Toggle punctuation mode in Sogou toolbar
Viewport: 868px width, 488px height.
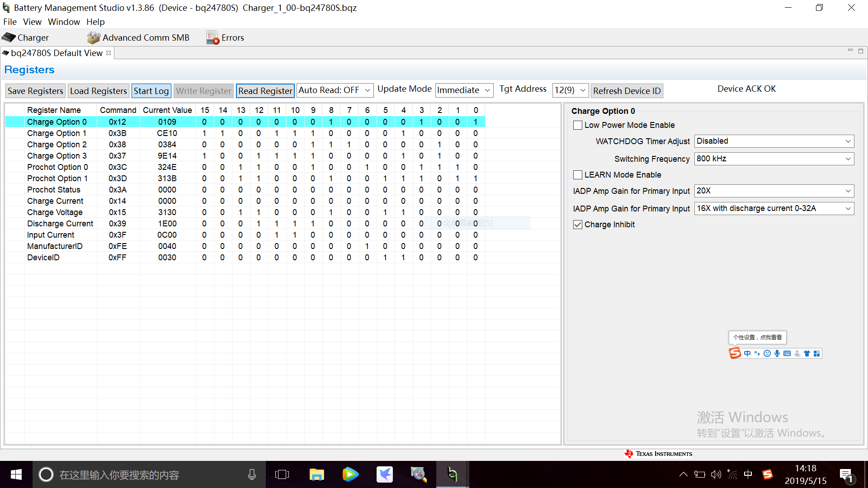(757, 353)
